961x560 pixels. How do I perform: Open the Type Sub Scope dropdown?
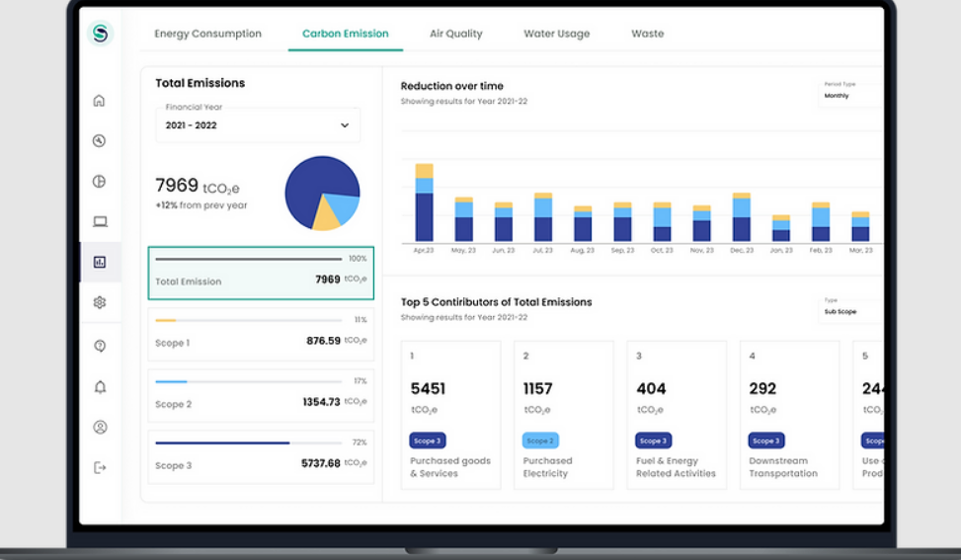[x=851, y=311]
